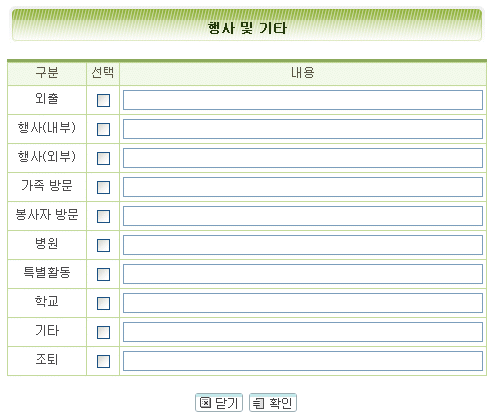Focus the 기타 content input field
This screenshot has height=417, width=492.
[303, 332]
